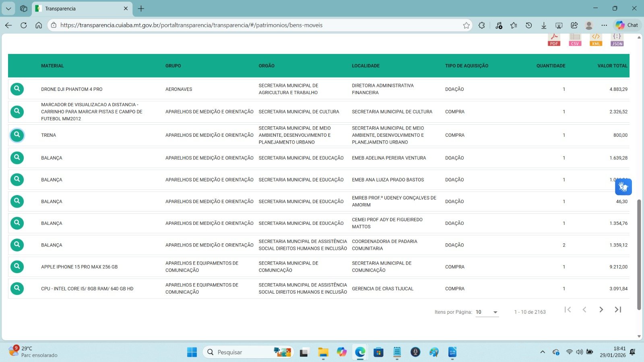View details of BALANÇA at EMEB ANA LUIZA PRADO BASTOS

click(x=17, y=179)
